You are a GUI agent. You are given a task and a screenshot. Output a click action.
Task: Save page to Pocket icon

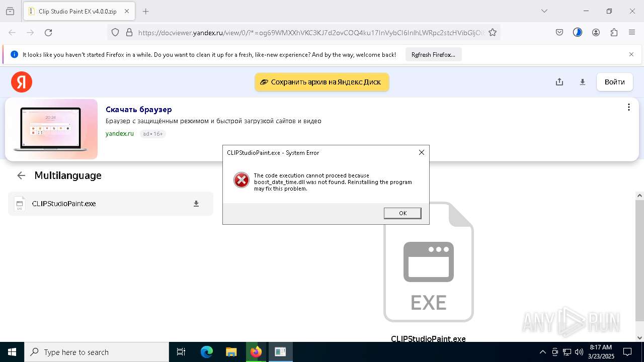[x=559, y=32]
